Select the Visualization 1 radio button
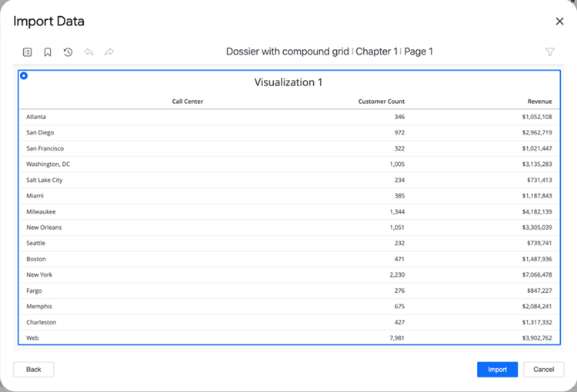Viewport: 577px width, 392px height. (x=24, y=75)
